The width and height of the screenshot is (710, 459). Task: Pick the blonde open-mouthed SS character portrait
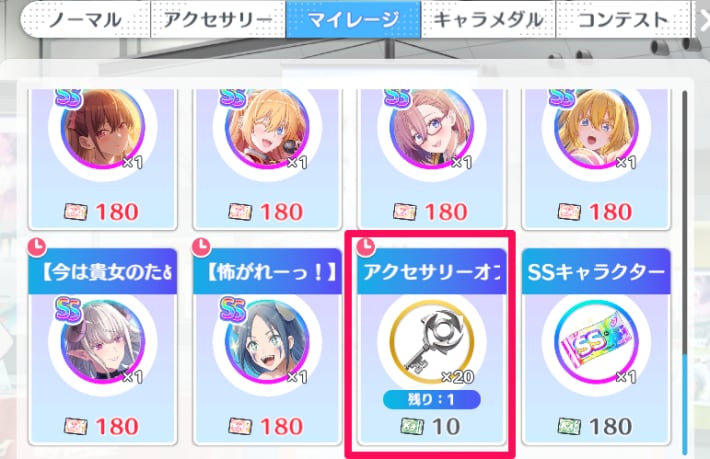pyautogui.click(x=596, y=129)
